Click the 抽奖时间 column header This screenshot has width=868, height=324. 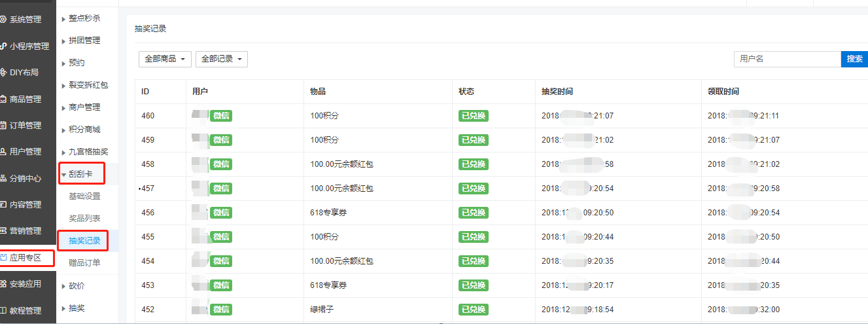pyautogui.click(x=557, y=92)
